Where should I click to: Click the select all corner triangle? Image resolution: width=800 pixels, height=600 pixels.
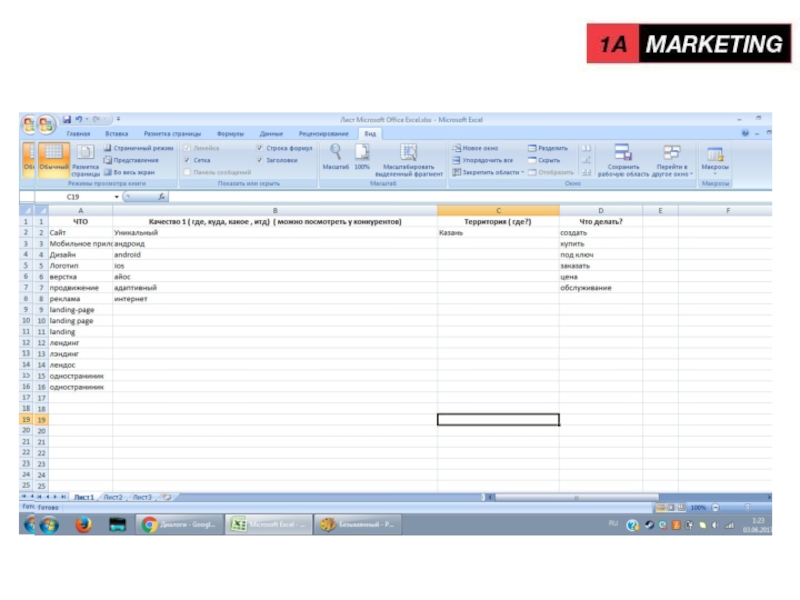(x=42, y=211)
